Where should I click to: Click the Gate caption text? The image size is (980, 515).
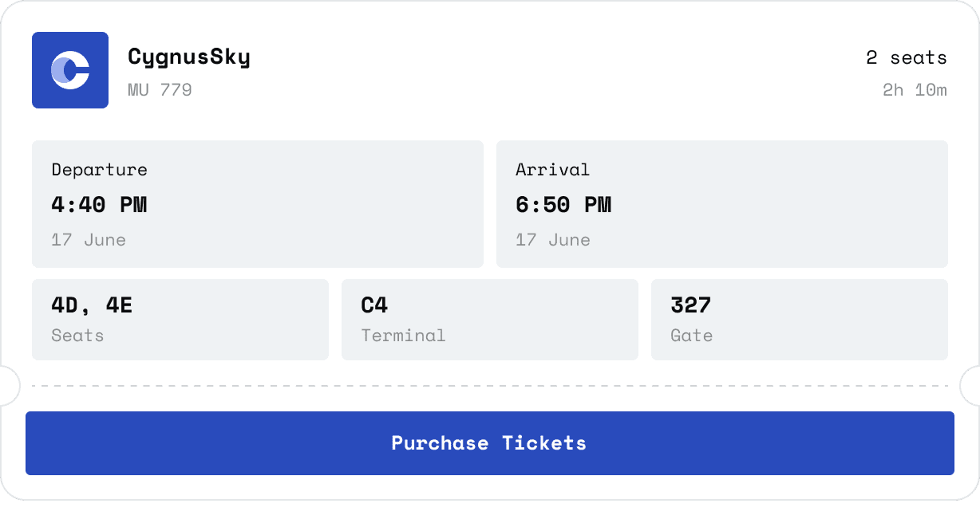[691, 336]
